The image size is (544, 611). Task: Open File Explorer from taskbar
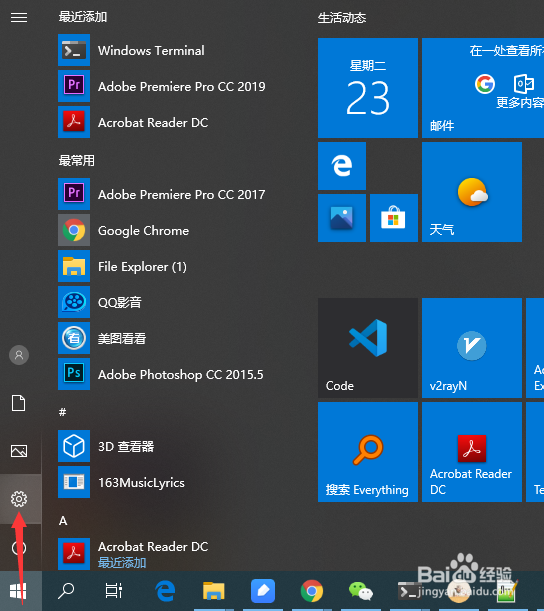214,591
